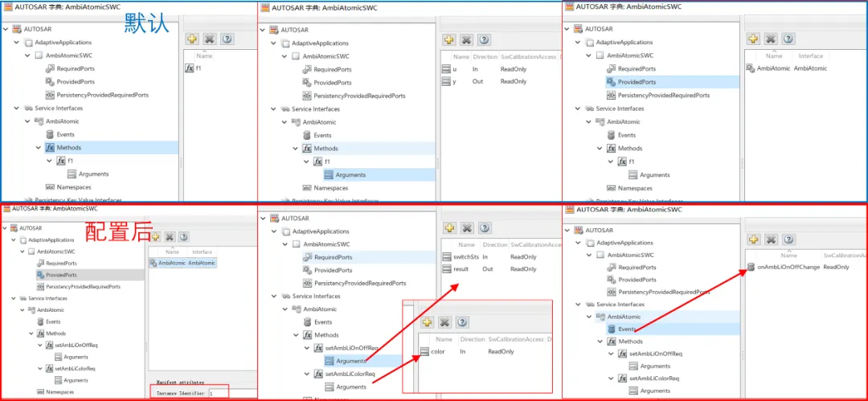Viewport: 868px width, 401px height.
Task: Click the SwCalibrationAccess header above rows u and y
Action: coord(530,57)
